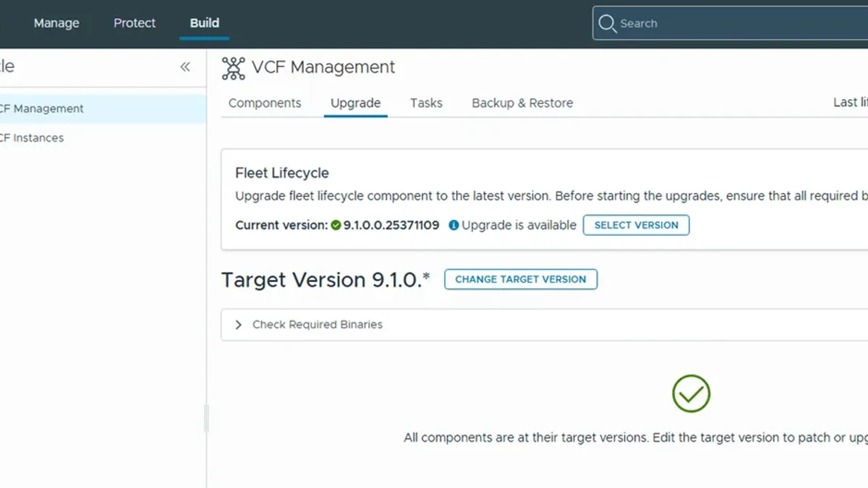Click the Fleet Lifecycle heading
This screenshot has height=488, width=868.
coord(282,173)
